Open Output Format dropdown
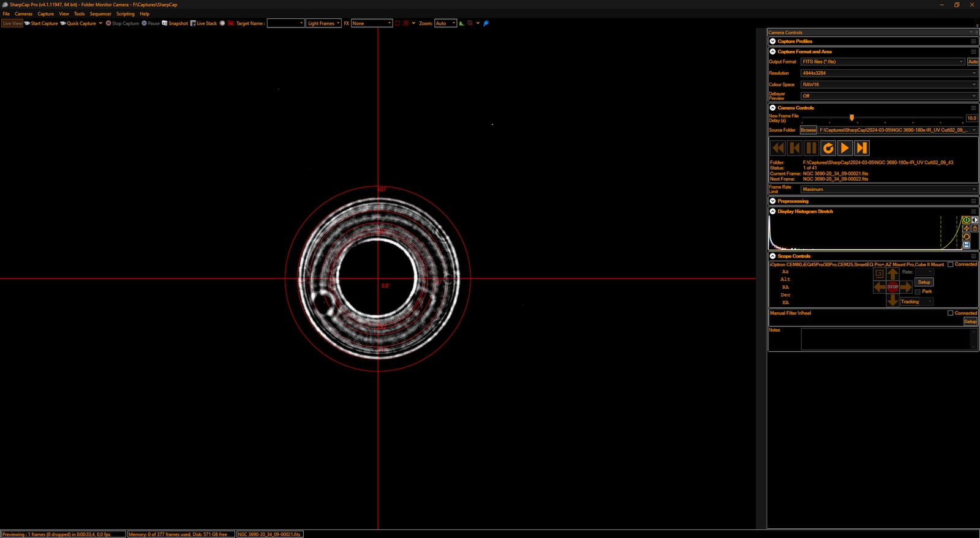This screenshot has height=538, width=980. (x=883, y=62)
